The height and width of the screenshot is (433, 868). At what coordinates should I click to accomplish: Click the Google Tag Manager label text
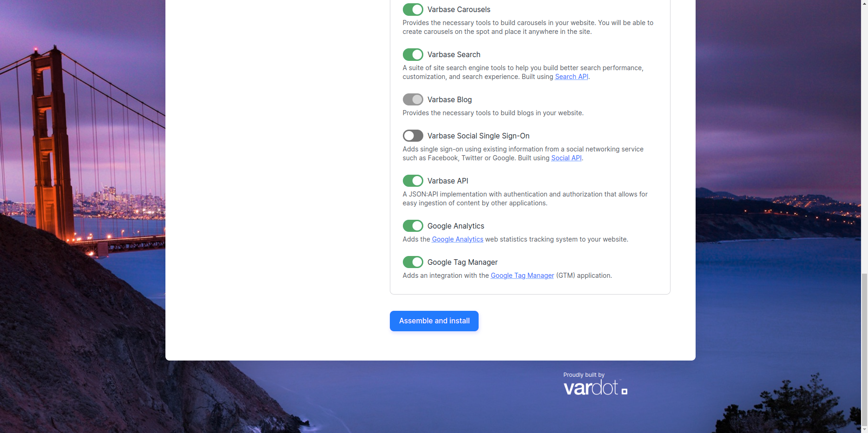tap(462, 262)
